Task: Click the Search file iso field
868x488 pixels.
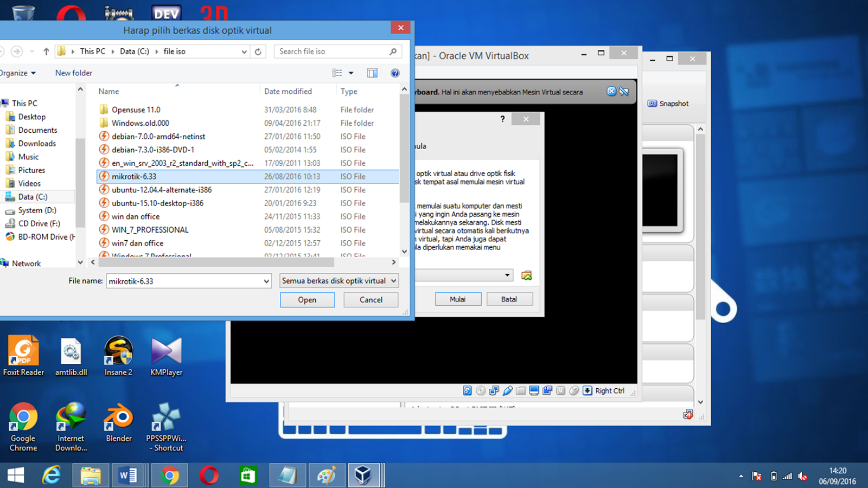Action: point(337,52)
